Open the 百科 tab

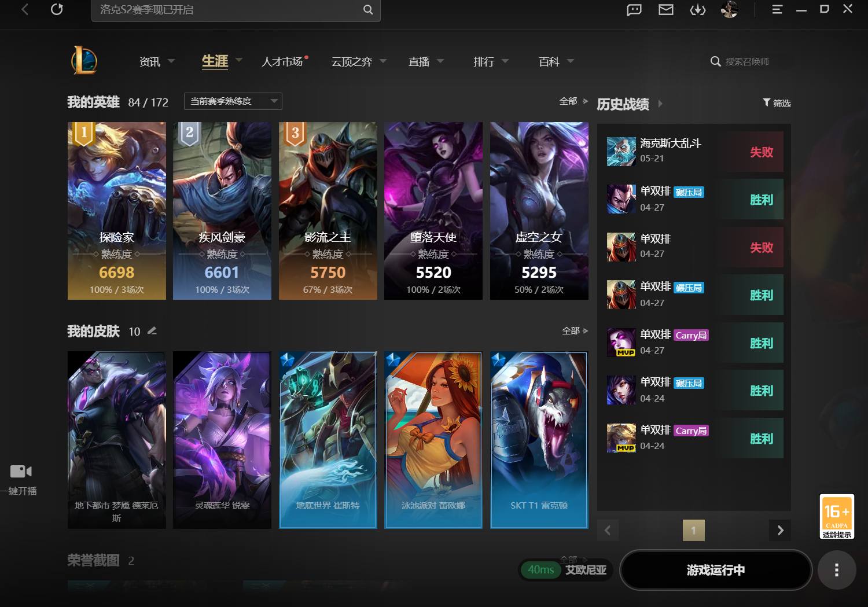pyautogui.click(x=549, y=61)
